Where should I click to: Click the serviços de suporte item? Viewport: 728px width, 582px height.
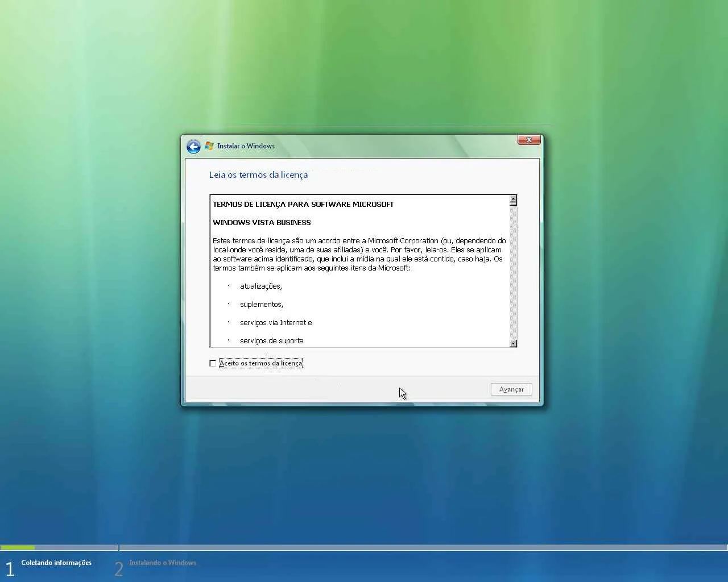click(x=272, y=340)
